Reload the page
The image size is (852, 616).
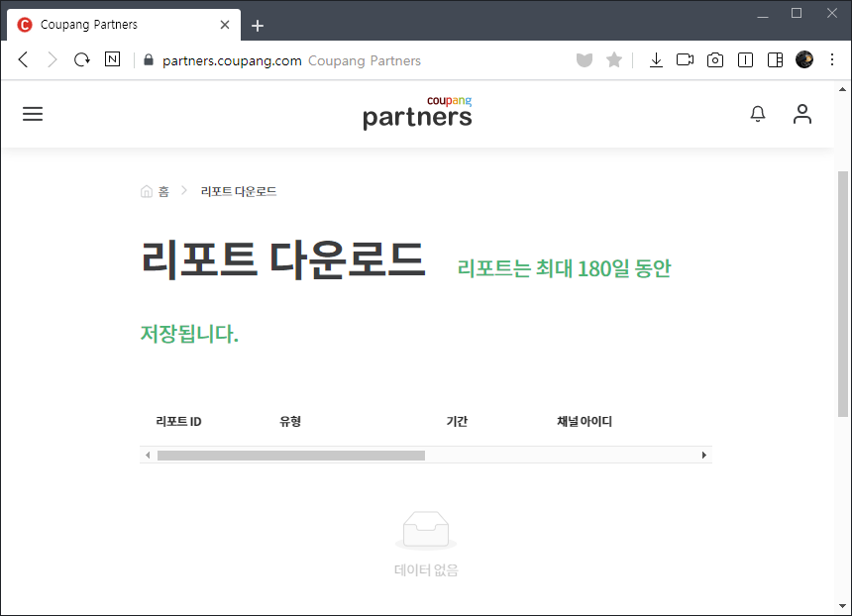[82, 59]
